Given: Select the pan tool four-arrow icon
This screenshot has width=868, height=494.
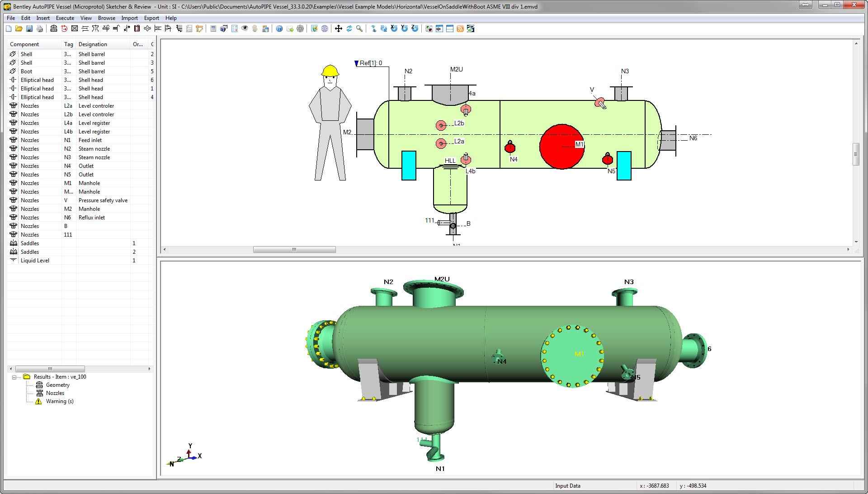Looking at the screenshot, I should tap(339, 28).
